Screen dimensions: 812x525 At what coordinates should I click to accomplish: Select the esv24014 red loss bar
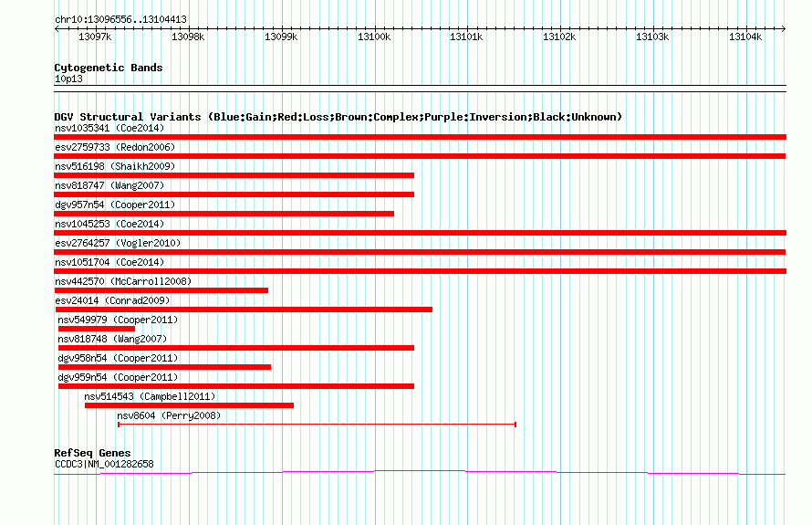pos(244,310)
